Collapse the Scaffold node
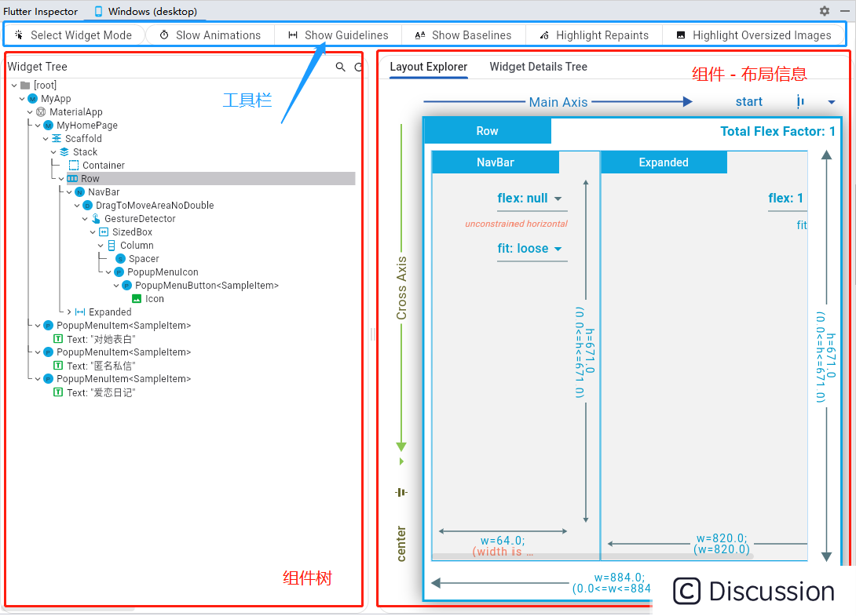The height and width of the screenshot is (616, 856). [46, 139]
